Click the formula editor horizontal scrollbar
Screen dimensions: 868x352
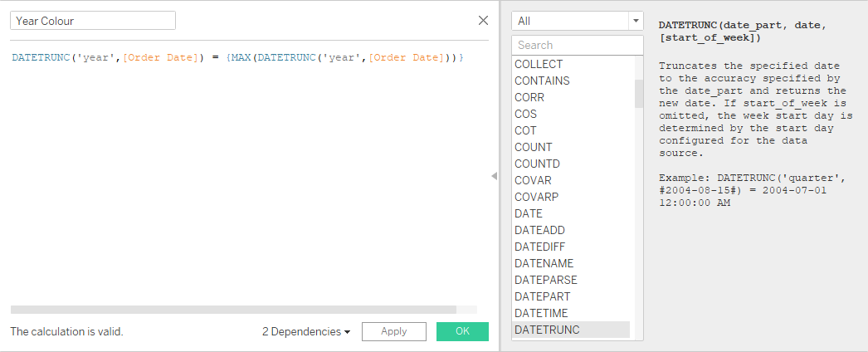pos(233,310)
